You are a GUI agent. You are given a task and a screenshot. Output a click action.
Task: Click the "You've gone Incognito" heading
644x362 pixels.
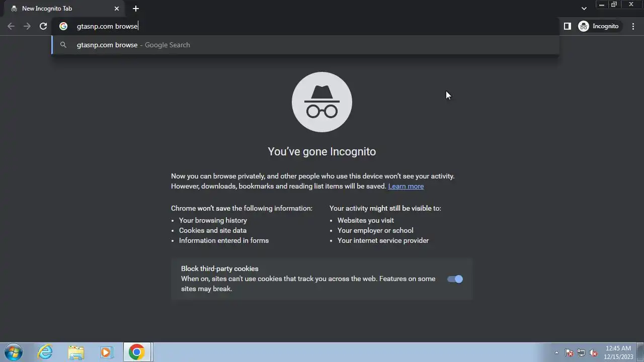[322, 151]
